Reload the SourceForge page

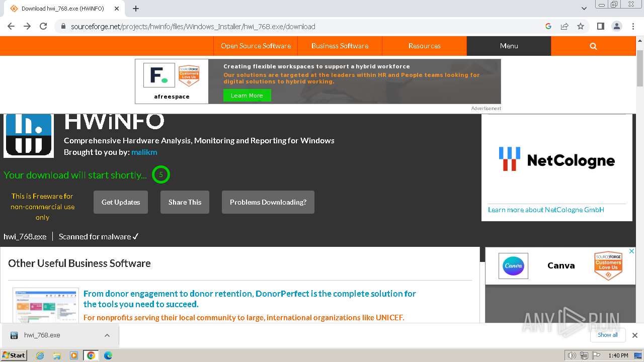point(43,26)
